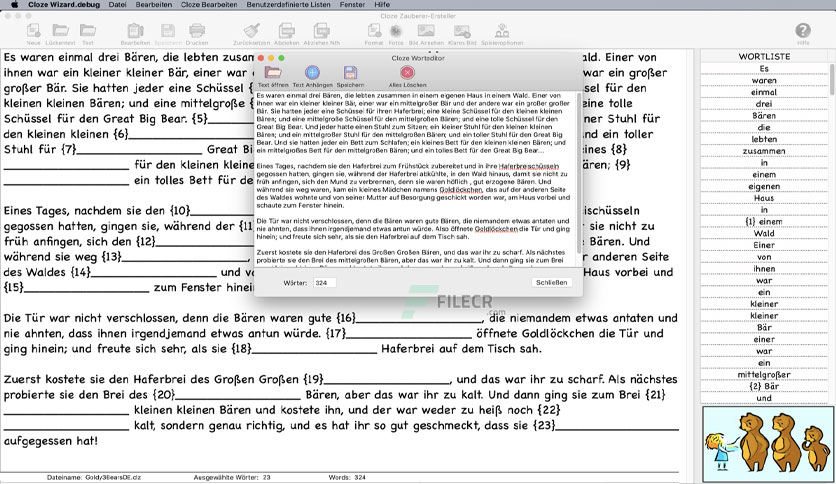The height and width of the screenshot is (484, 836).
Task: Click the Fotos toolbar icon
Action: click(396, 31)
